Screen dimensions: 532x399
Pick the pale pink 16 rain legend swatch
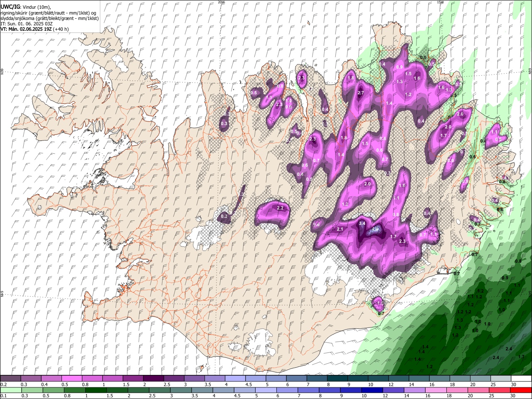(x=436, y=390)
